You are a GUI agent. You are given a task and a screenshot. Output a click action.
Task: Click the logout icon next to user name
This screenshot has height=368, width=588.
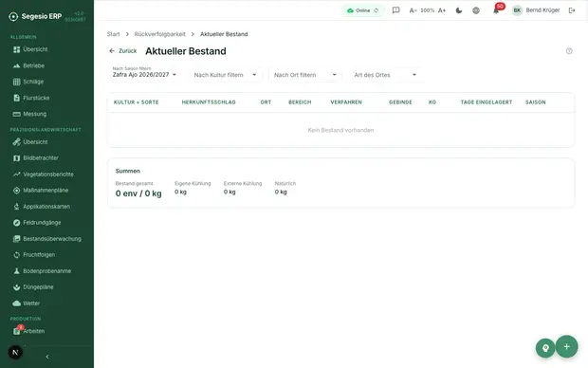(572, 10)
